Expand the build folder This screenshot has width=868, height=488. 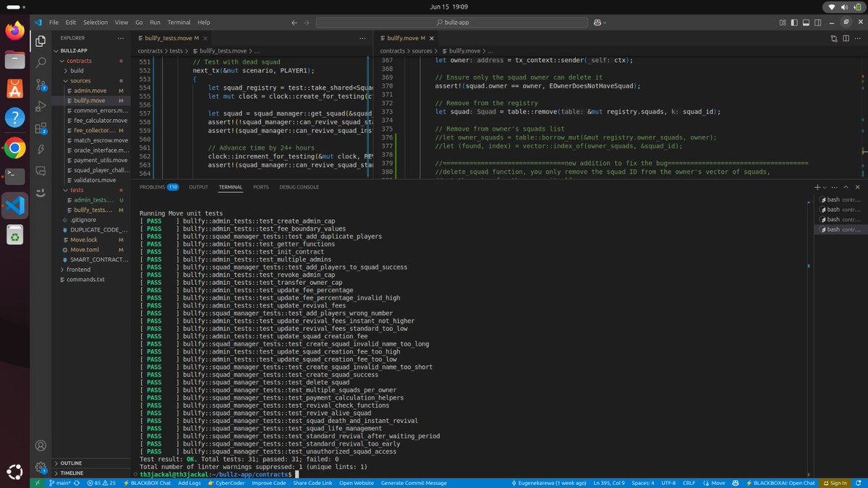(x=76, y=71)
